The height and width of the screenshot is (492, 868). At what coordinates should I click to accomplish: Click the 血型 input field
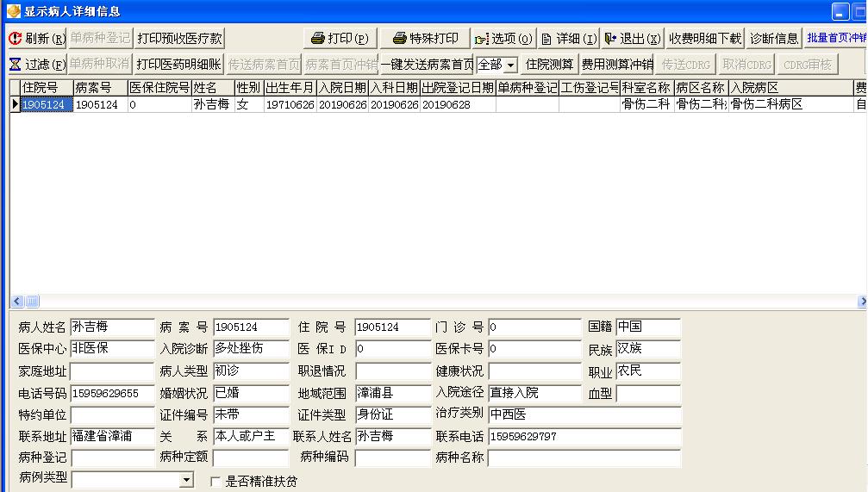pyautogui.click(x=648, y=393)
